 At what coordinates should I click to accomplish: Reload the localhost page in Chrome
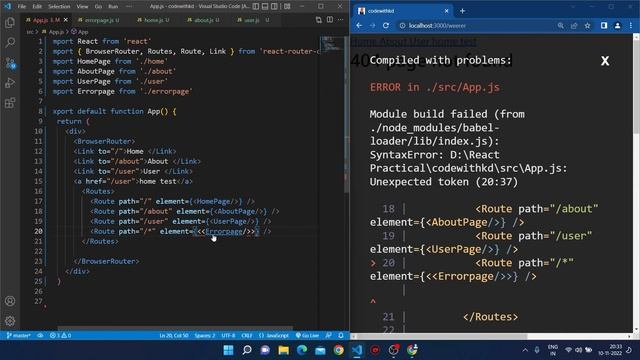[x=386, y=25]
